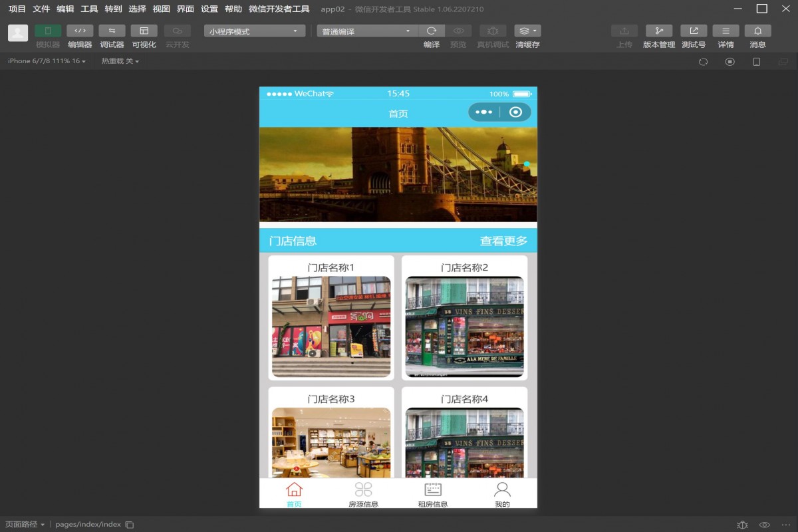Open the iPhone 6/7/8 device dropdown
This screenshot has width=798, height=532.
47,61
